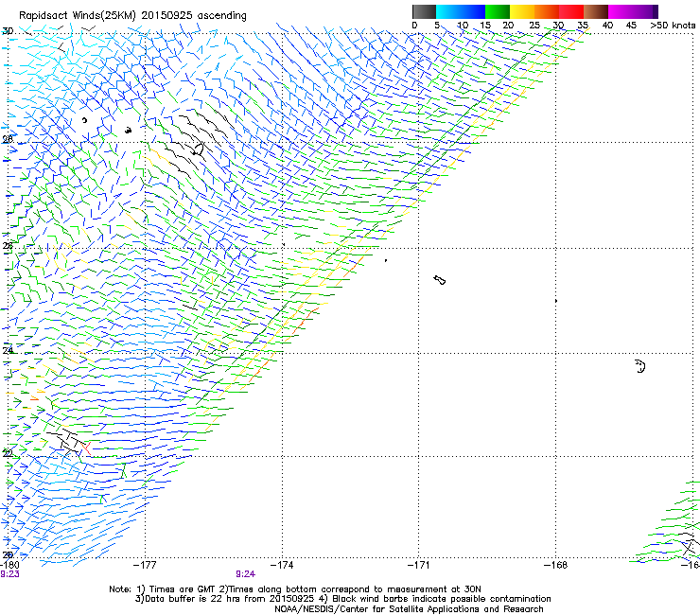Select the blue 10-15 knots legend swatch
The height and width of the screenshot is (615, 700).
coord(473,11)
